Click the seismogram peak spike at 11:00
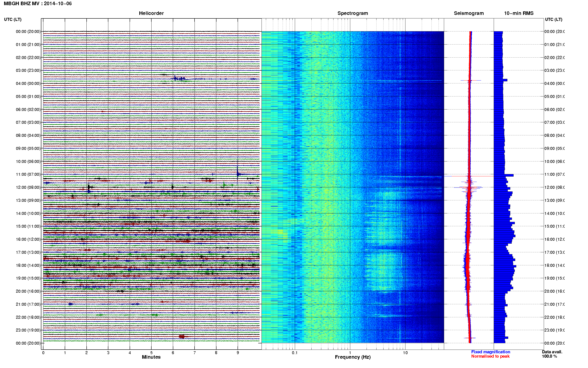Screen dimensions: 588x368 (469, 176)
